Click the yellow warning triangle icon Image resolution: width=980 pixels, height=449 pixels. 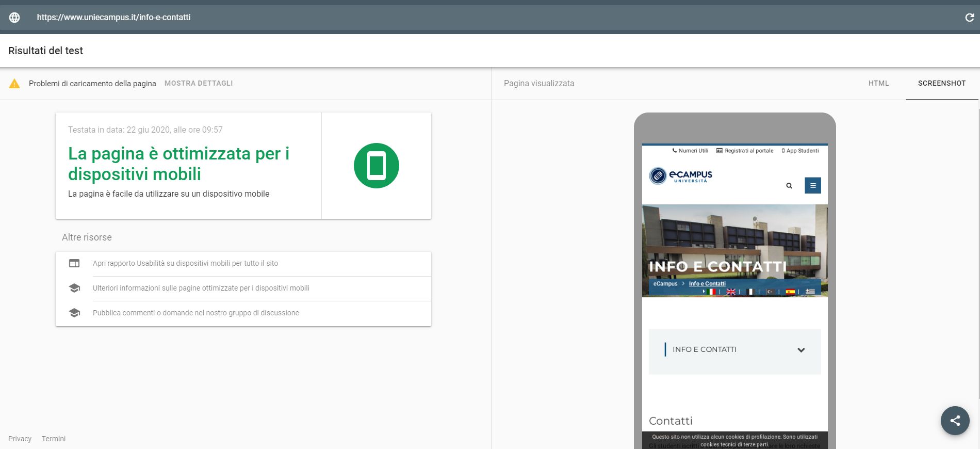point(14,83)
